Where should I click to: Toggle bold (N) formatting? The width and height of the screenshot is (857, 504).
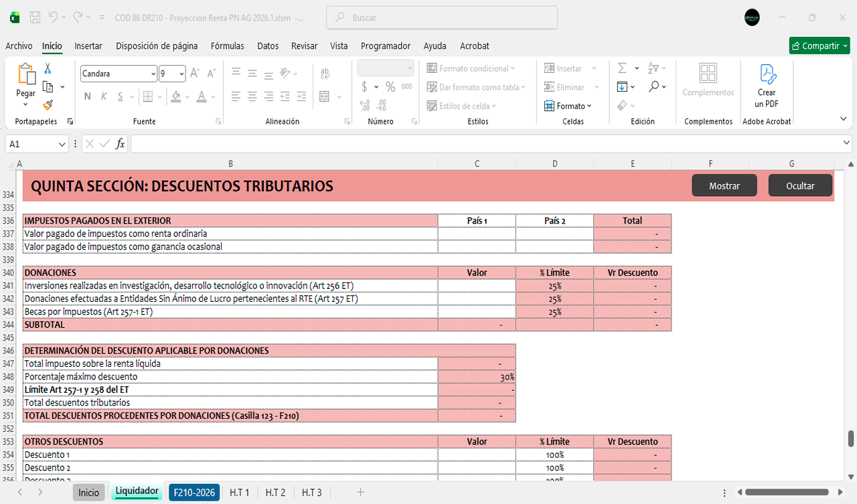click(87, 96)
